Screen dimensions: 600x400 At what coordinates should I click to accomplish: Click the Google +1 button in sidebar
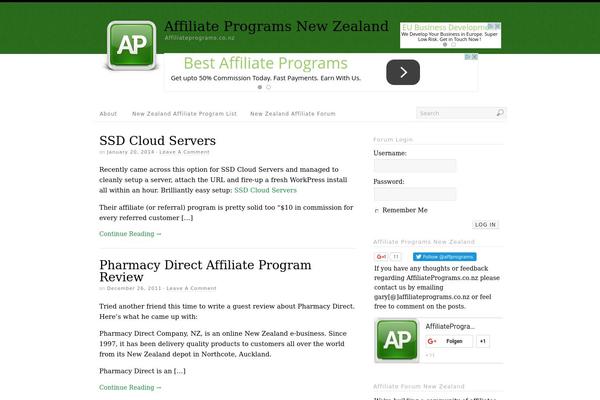coord(381,257)
